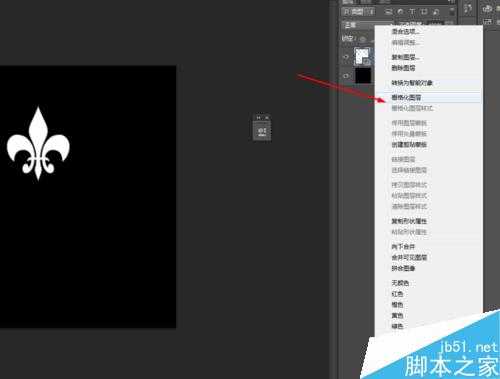Open the 正常 blend mode dropdown
Image resolution: width=500 pixels, height=379 pixels.
coord(367,25)
